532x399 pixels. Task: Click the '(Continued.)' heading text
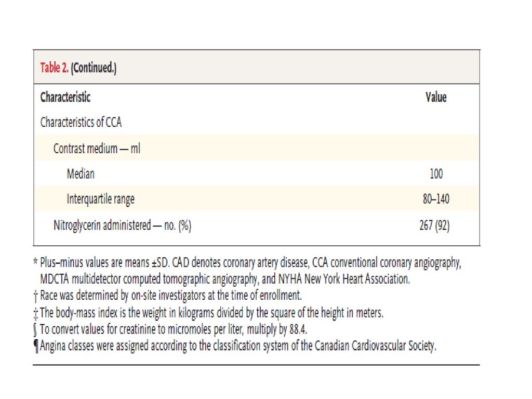click(94, 68)
